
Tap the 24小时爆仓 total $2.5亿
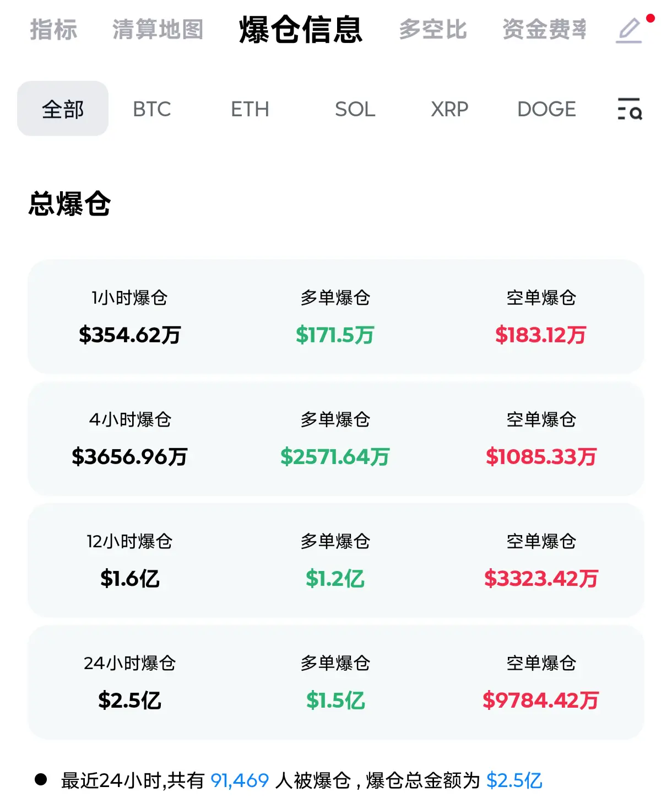(130, 700)
